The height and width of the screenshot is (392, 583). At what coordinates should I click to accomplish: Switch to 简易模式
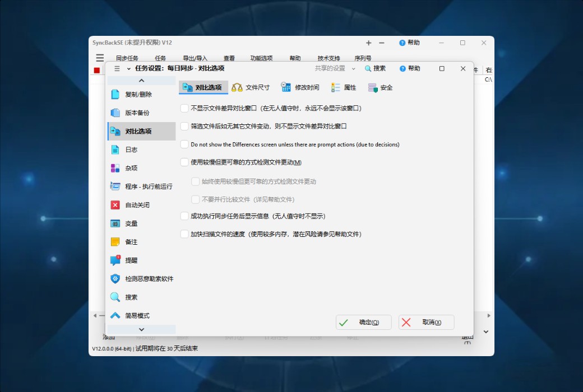click(137, 315)
